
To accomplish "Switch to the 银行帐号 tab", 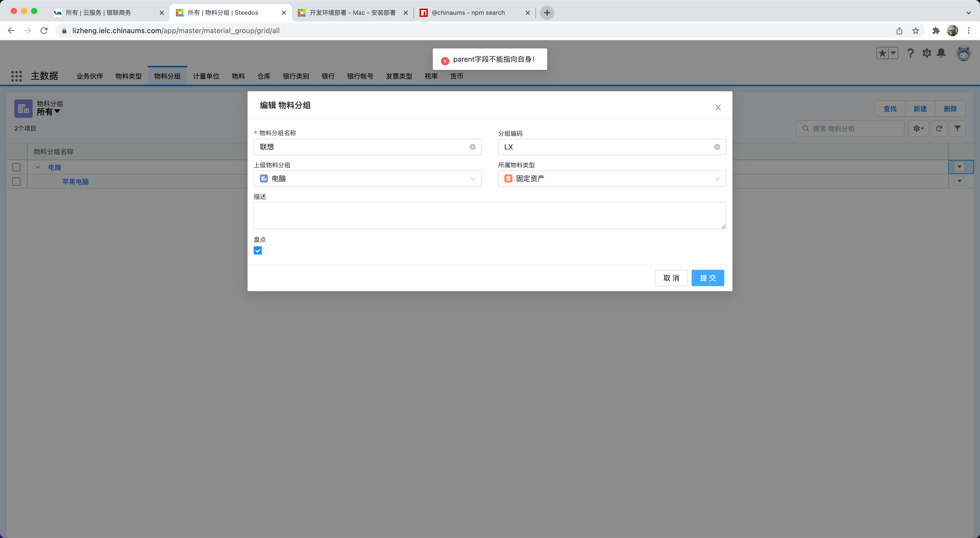I will pos(360,76).
